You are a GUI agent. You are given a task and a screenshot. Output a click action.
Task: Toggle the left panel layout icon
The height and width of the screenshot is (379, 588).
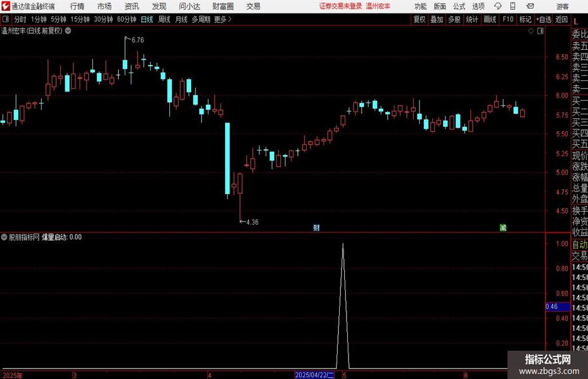6,19
